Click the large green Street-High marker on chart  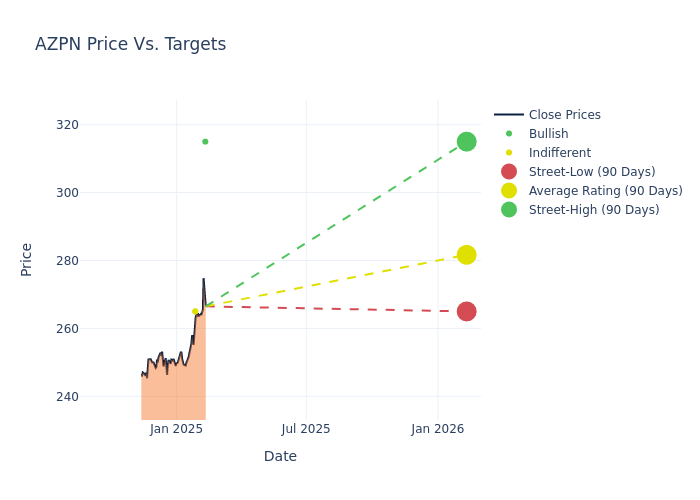click(x=466, y=142)
